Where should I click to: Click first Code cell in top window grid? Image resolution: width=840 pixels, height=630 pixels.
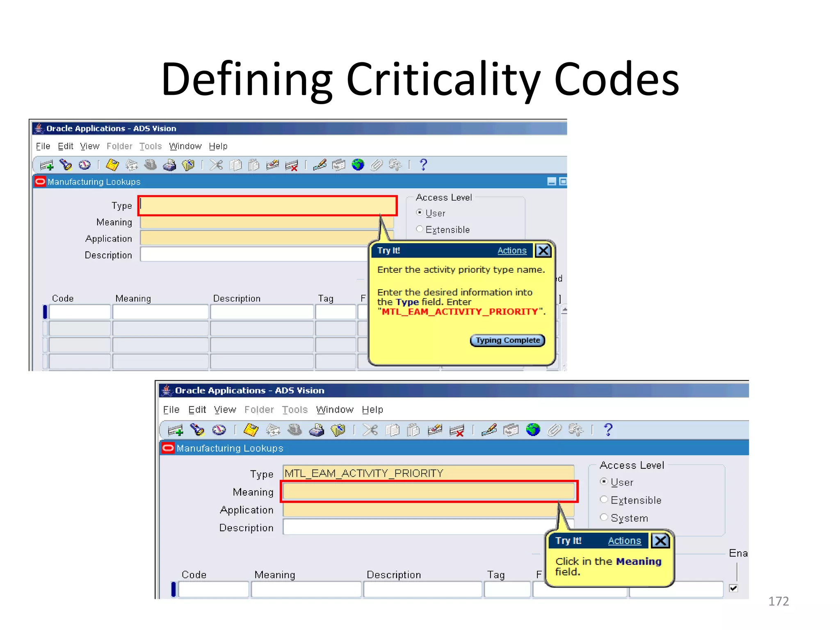(80, 312)
